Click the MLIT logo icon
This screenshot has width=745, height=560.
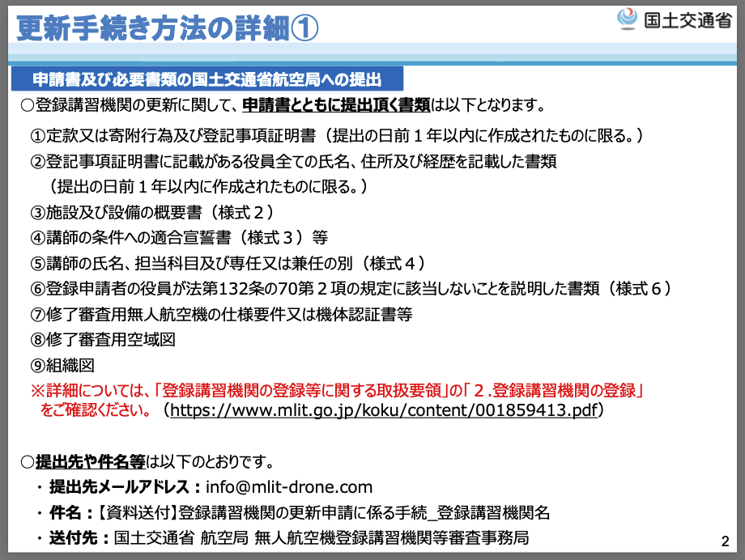pyautogui.click(x=628, y=19)
